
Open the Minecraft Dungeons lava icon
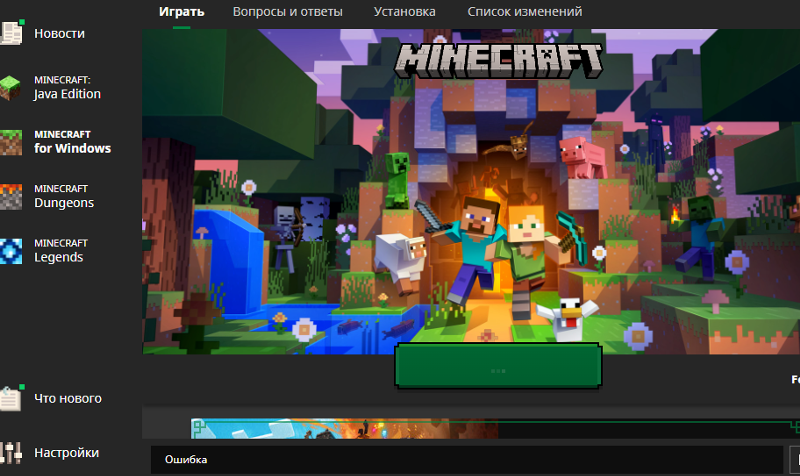coord(11,197)
